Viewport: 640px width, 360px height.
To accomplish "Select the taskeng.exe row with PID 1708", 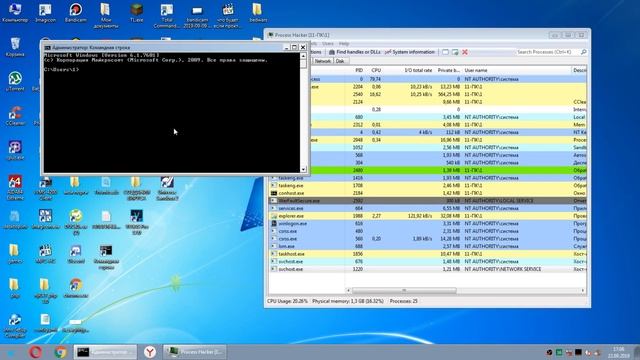I will point(428,185).
